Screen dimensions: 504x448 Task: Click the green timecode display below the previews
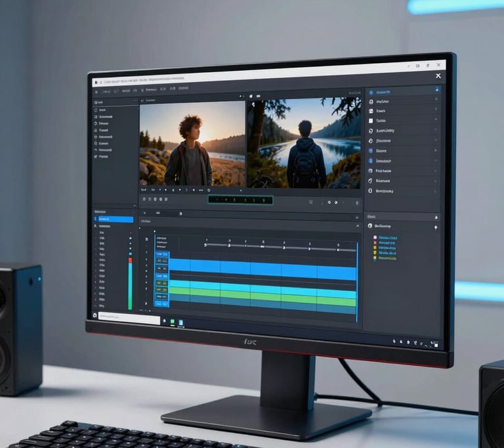[x=240, y=200]
